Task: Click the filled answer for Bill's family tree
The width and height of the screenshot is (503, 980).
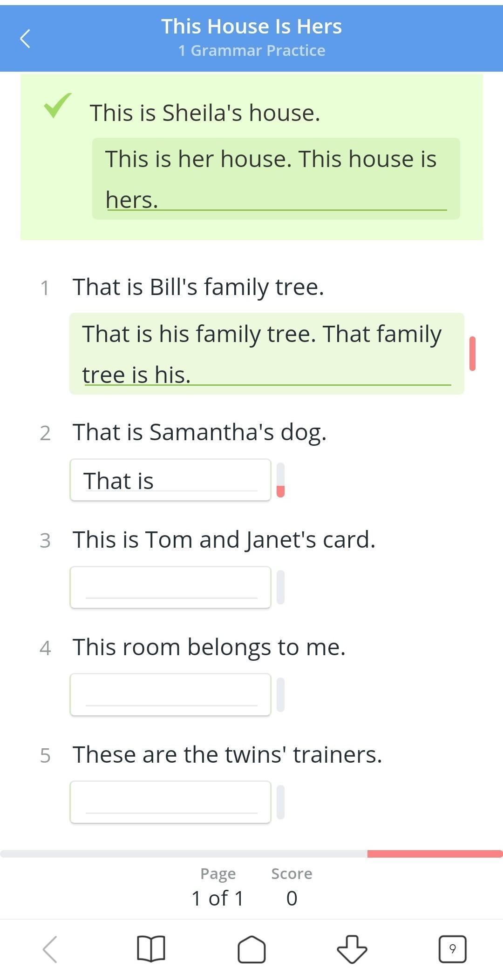Action: pos(266,354)
